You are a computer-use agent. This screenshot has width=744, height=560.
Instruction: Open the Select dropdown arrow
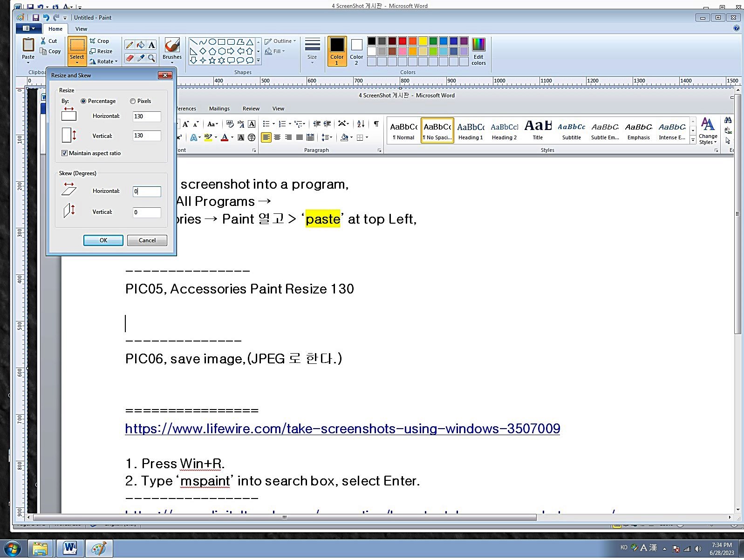(77, 62)
